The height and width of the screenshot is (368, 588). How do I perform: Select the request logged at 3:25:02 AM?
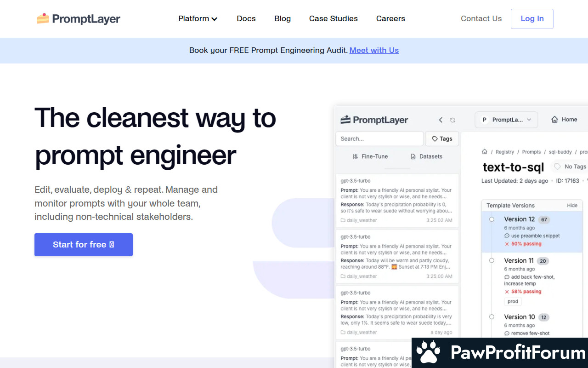(397, 201)
